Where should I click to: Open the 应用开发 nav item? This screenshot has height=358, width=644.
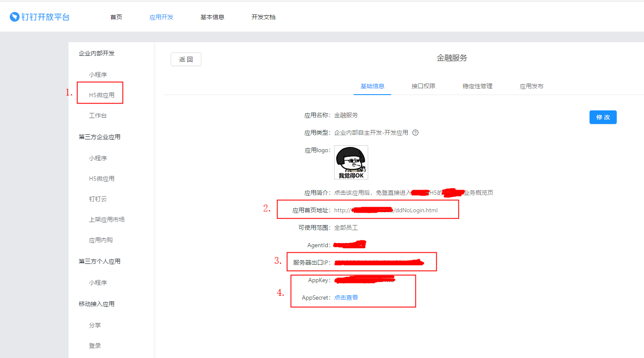(x=161, y=17)
